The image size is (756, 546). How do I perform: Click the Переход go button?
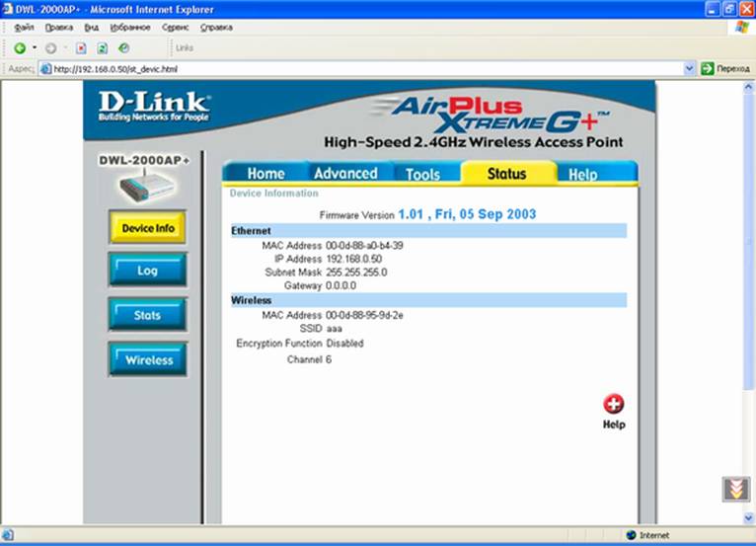pos(725,68)
